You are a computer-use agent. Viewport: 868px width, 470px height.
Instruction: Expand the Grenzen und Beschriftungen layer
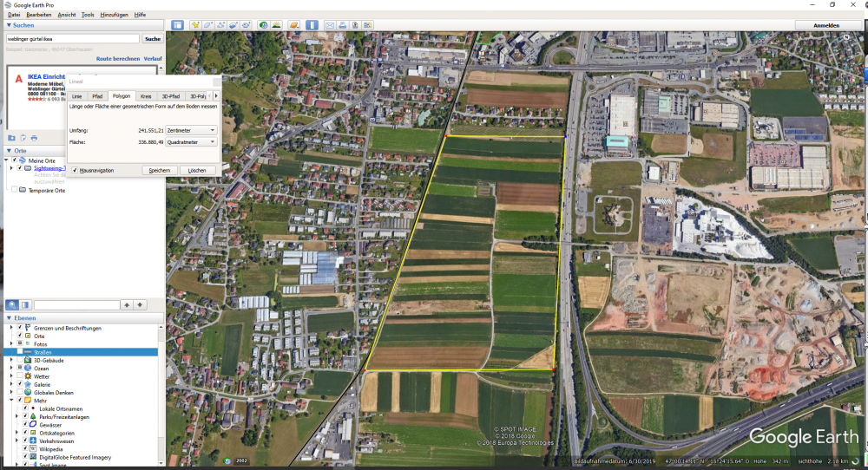(12, 328)
